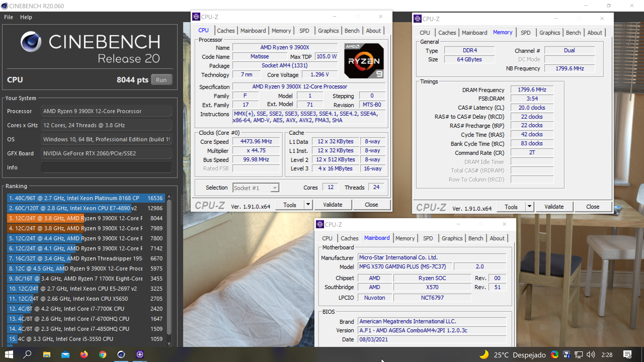
Task: Switch to Bench tab in CPU window
Action: coord(352,31)
